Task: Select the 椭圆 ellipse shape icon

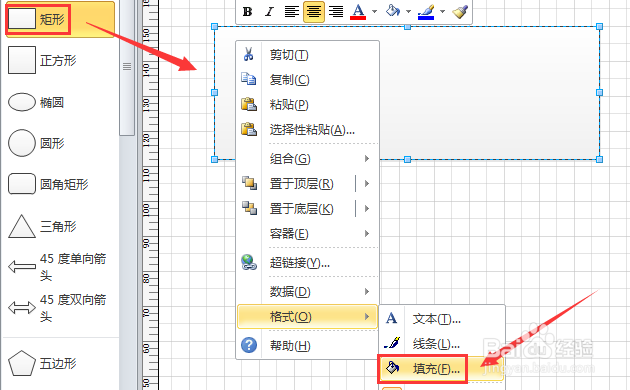Action: pos(22,102)
